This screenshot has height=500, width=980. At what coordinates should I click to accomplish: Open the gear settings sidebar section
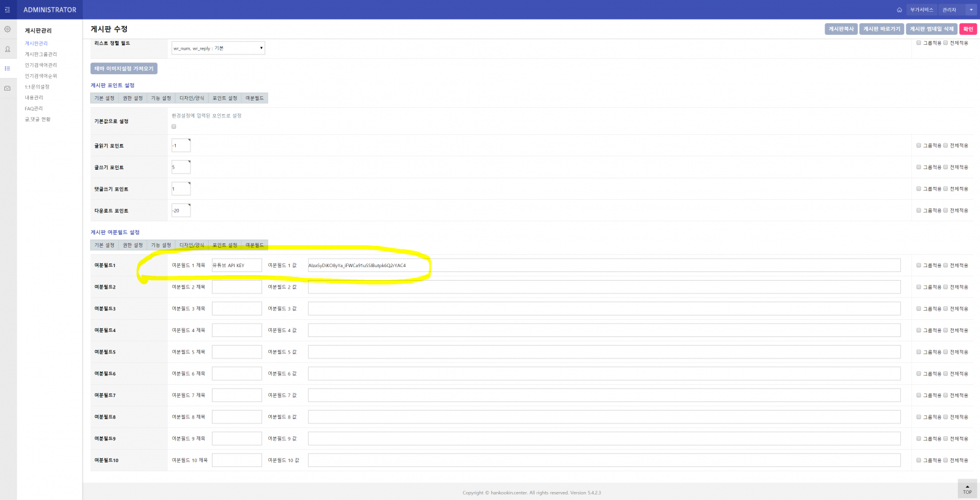7,29
